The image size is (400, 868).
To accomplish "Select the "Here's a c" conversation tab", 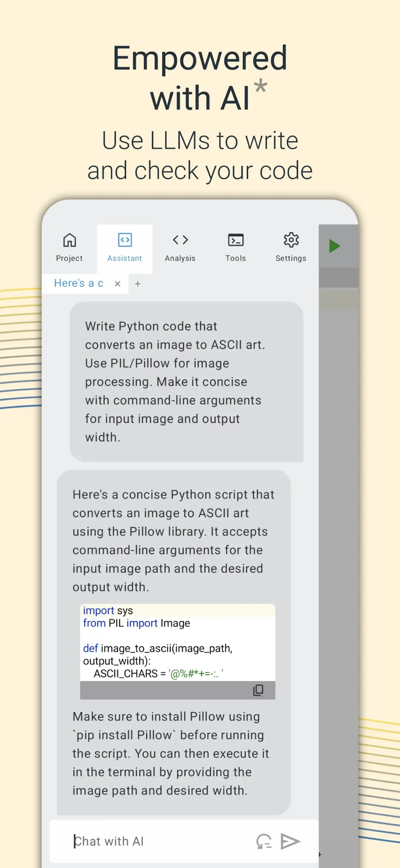I will (79, 283).
